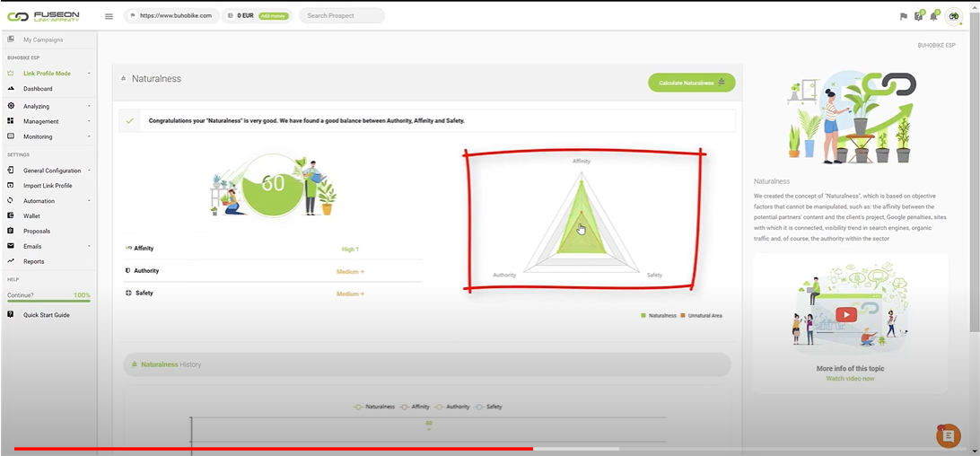
Task: Toggle Affinity series in history legend
Action: [x=415, y=407]
